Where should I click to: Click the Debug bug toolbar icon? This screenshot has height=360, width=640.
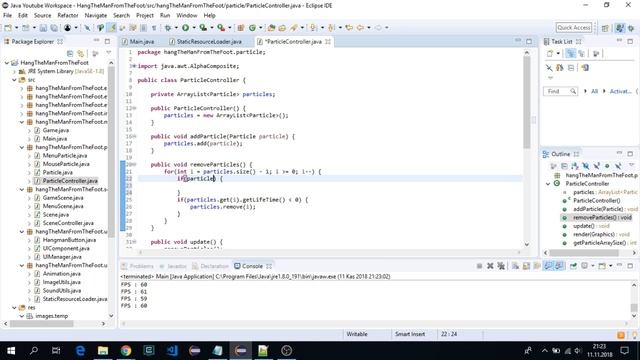168,28
